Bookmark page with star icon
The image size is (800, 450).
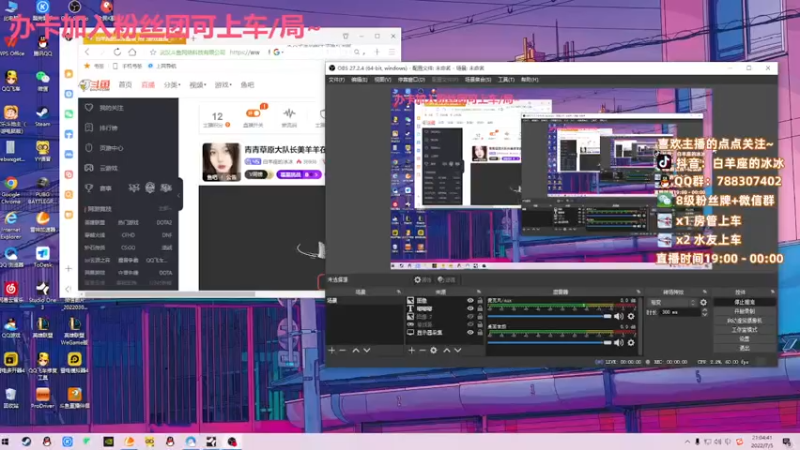(x=153, y=52)
